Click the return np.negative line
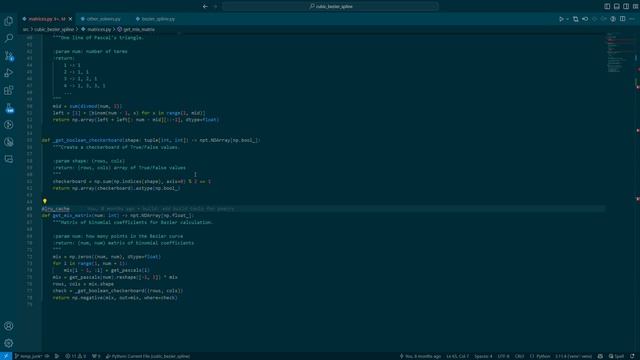This screenshot has height=360, width=640. tap(115, 298)
